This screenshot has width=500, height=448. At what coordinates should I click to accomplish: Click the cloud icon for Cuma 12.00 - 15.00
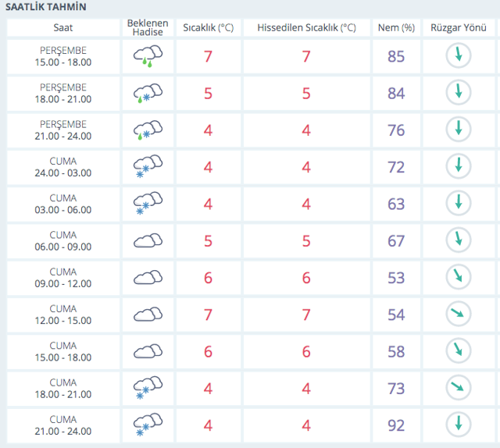tap(148, 314)
